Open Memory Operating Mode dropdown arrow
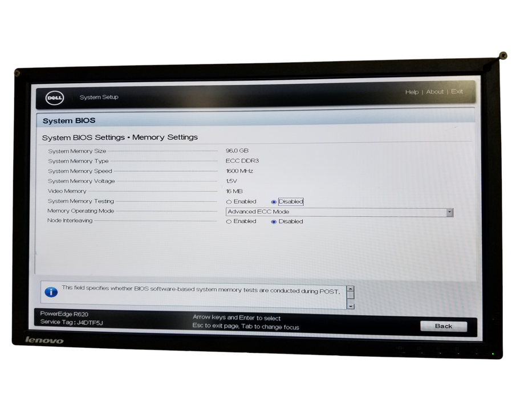Screen dimensions: 532x399 click(449, 213)
